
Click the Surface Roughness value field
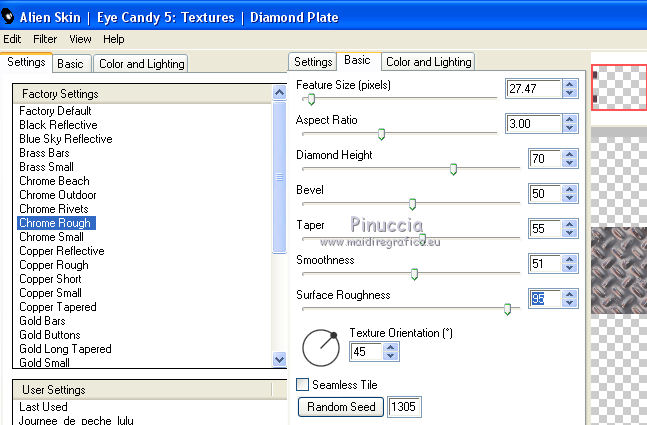tap(545, 299)
